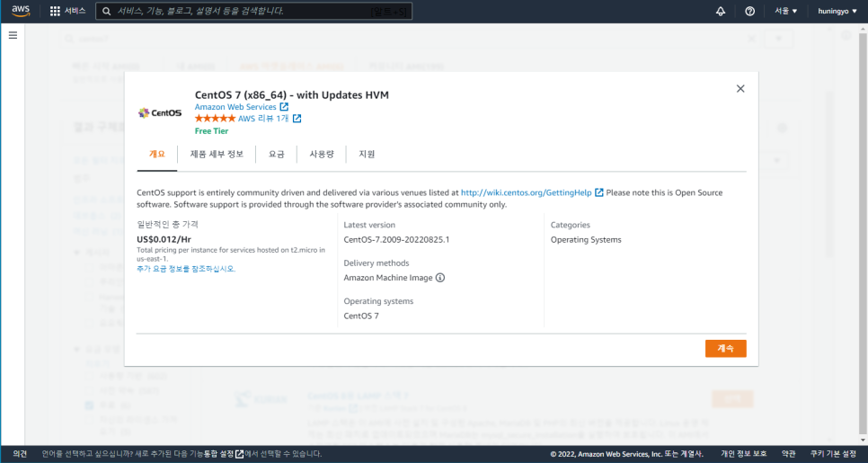This screenshot has width=868, height=463.
Task: Open the 약관 footer link
Action: [x=789, y=454]
